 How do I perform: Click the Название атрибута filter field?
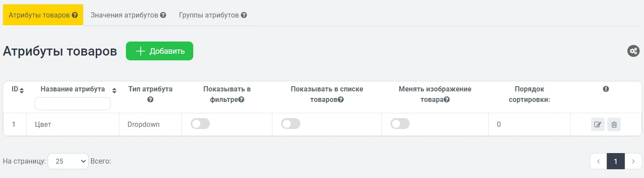click(73, 104)
